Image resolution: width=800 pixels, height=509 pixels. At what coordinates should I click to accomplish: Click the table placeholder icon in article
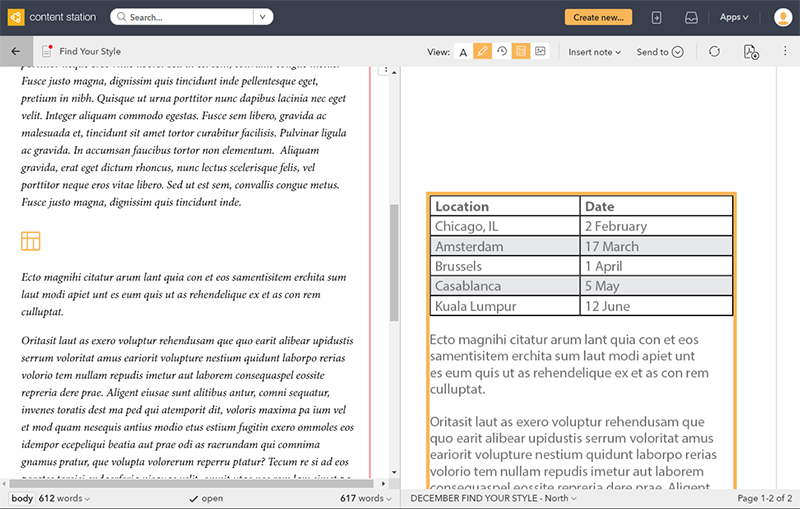point(31,240)
